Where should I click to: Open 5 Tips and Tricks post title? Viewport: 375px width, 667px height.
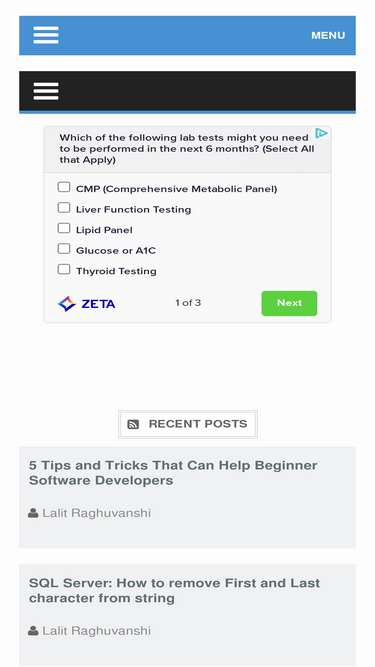coord(173,473)
